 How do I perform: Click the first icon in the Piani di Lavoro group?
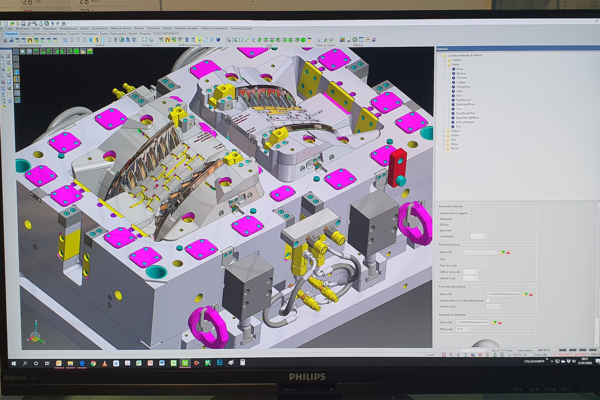(320, 40)
